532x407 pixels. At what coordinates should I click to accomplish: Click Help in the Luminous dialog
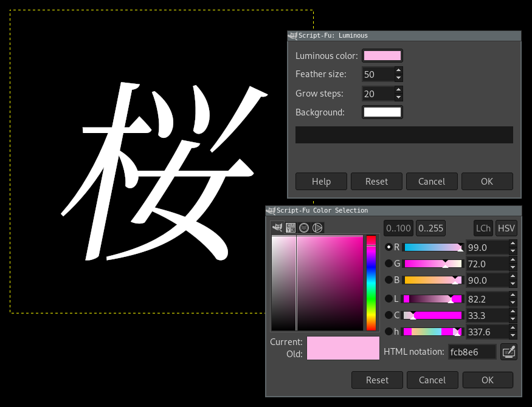click(x=321, y=182)
